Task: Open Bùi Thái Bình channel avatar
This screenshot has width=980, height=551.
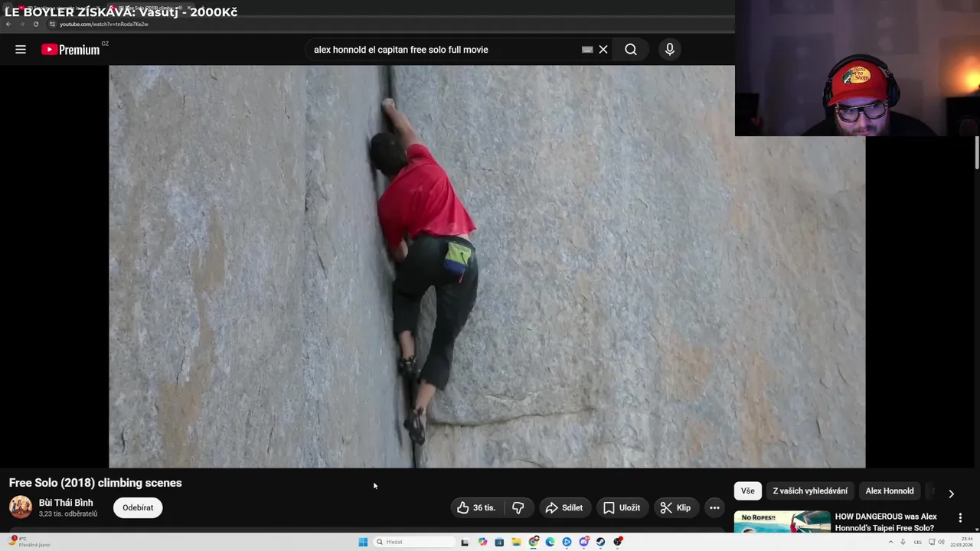Action: [21, 507]
